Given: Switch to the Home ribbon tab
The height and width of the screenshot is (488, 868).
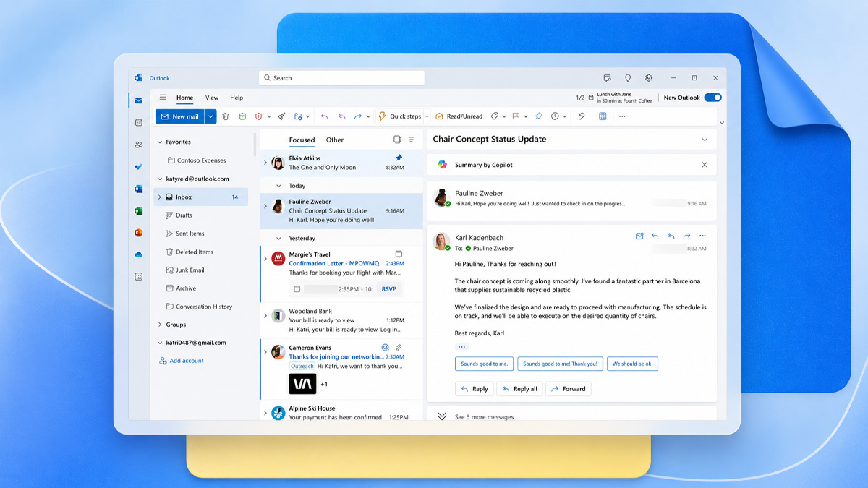Looking at the screenshot, I should 185,98.
